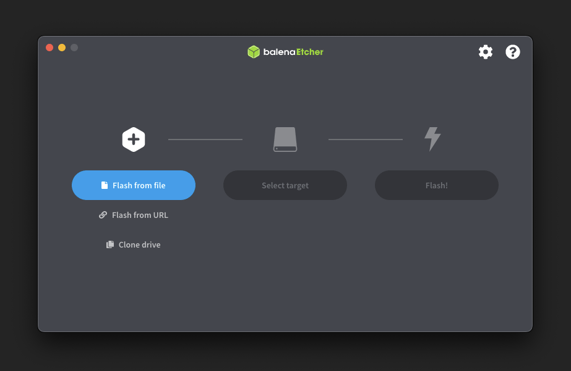Click the Flash from file button
The width and height of the screenshot is (571, 371).
coord(134,185)
